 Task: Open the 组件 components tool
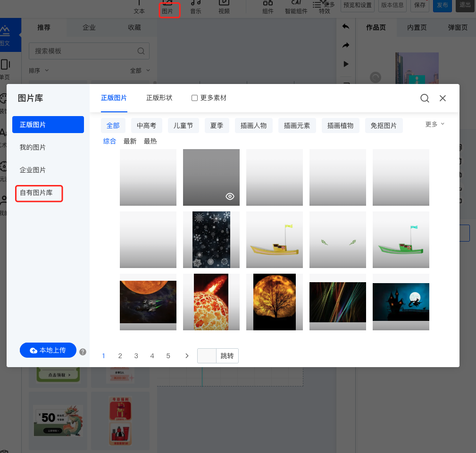point(268,7)
